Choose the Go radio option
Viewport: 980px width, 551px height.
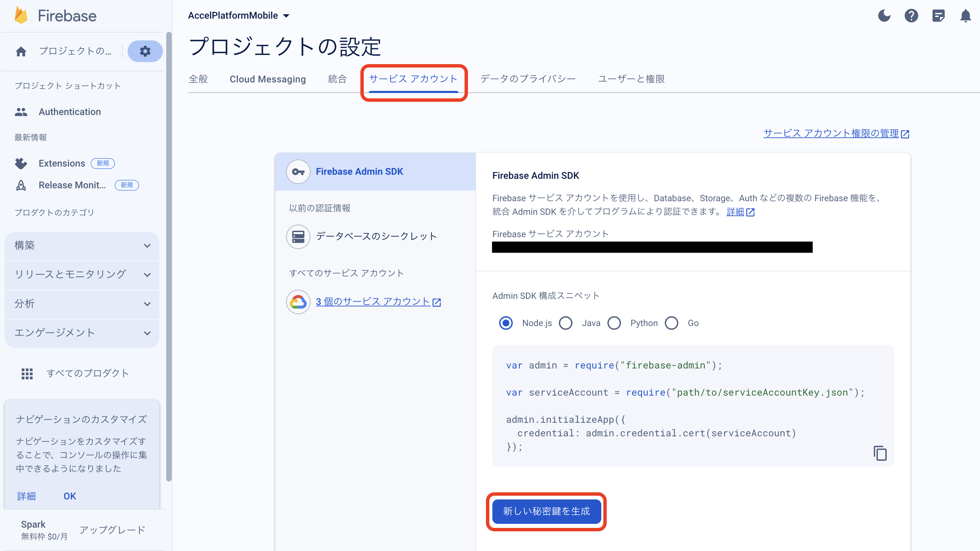coord(672,323)
